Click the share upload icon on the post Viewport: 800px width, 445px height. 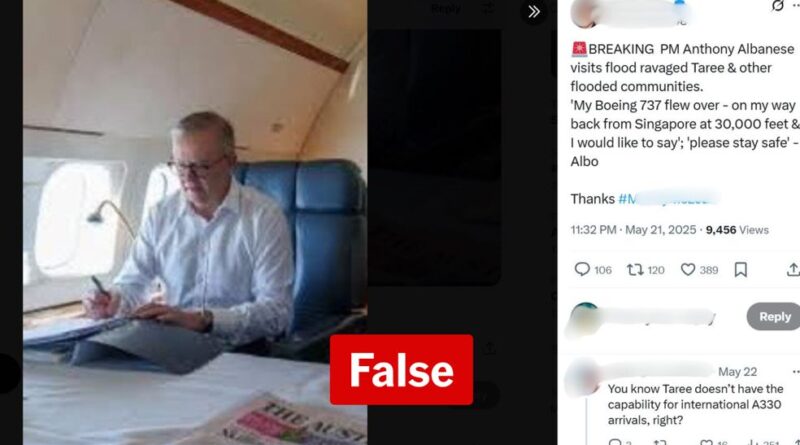click(x=793, y=269)
